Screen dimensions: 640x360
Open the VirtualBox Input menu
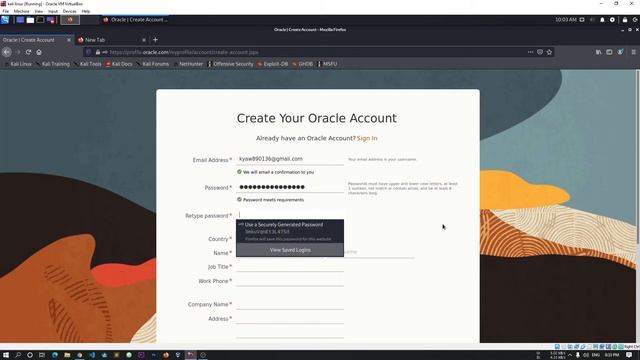53,11
